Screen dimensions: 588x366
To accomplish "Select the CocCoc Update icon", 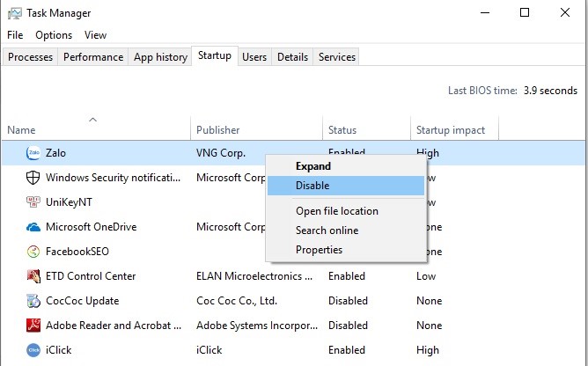I will click(33, 301).
